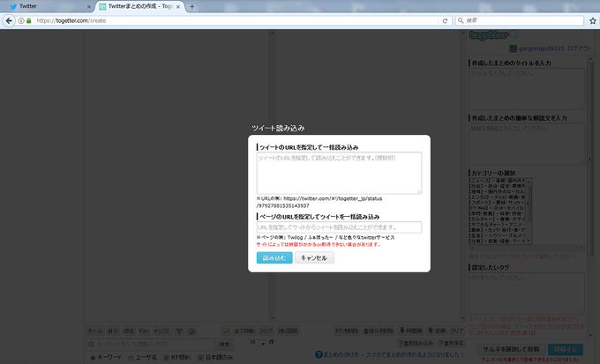600x364 pixels.
Task: Select the ユーザ名 radio button
Action: tap(131, 358)
